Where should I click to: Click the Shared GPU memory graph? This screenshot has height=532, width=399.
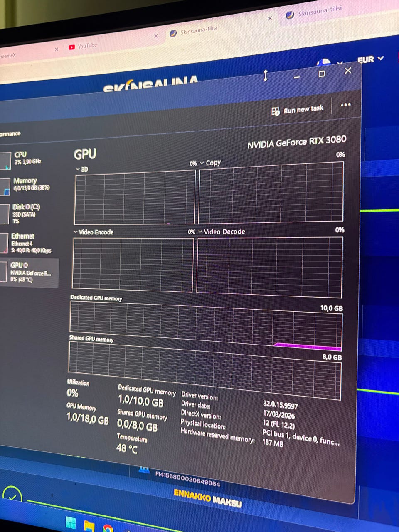[x=205, y=370]
